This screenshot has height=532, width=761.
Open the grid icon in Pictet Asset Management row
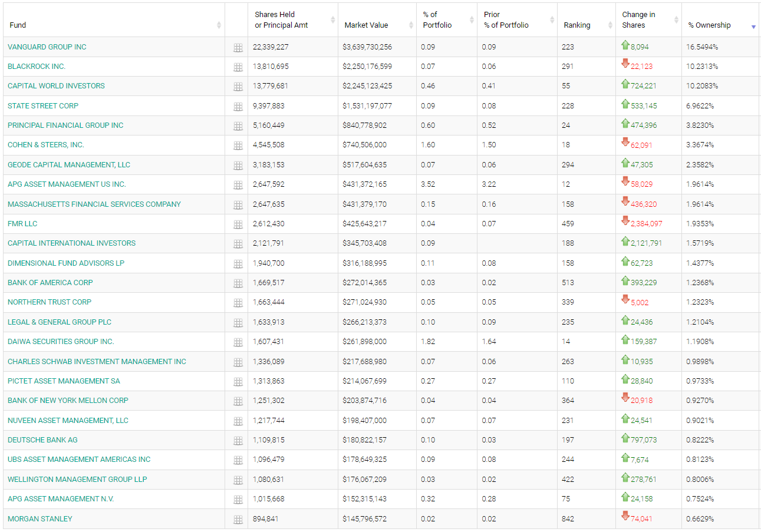pos(238,382)
